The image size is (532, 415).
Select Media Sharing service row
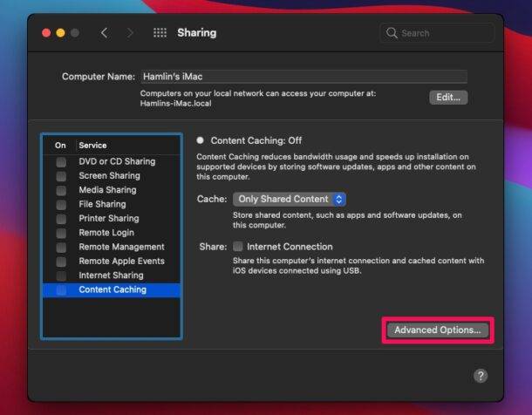click(107, 190)
